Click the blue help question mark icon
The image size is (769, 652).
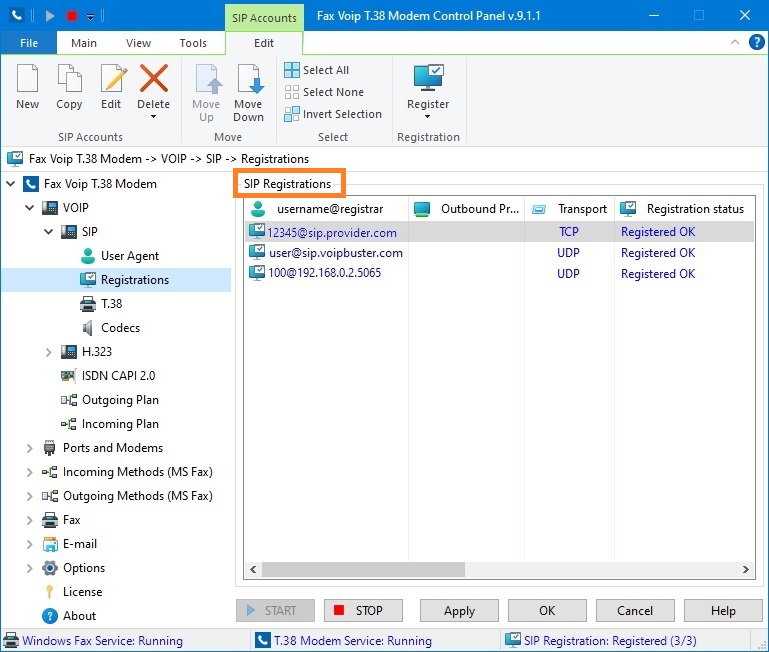pos(757,43)
